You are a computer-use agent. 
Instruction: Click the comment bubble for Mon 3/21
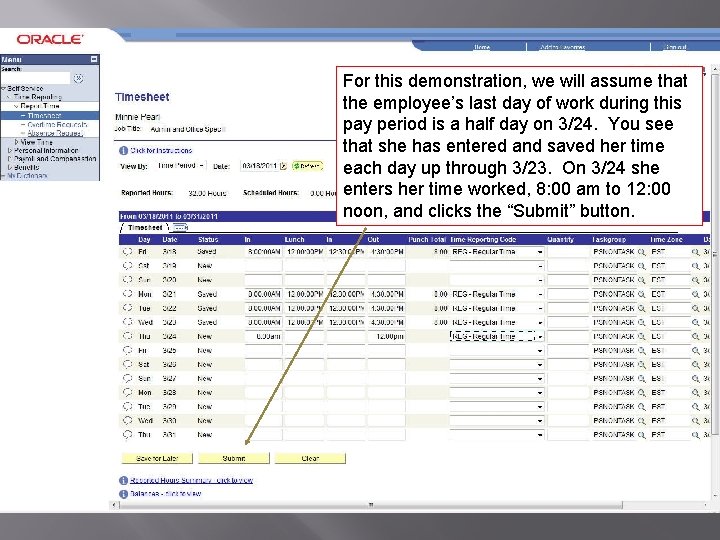pos(128,294)
